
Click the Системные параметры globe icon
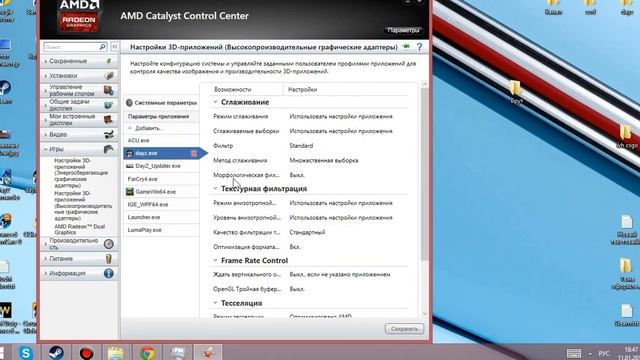pyautogui.click(x=129, y=102)
